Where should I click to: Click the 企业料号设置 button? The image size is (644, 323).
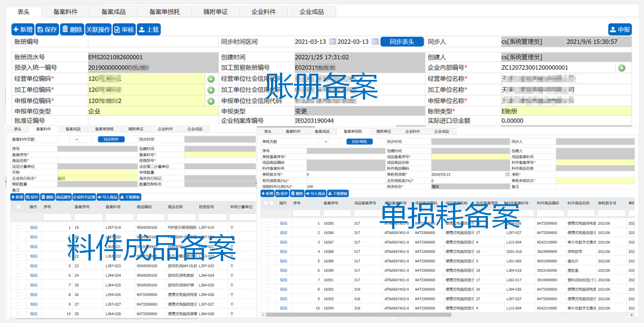click(84, 197)
